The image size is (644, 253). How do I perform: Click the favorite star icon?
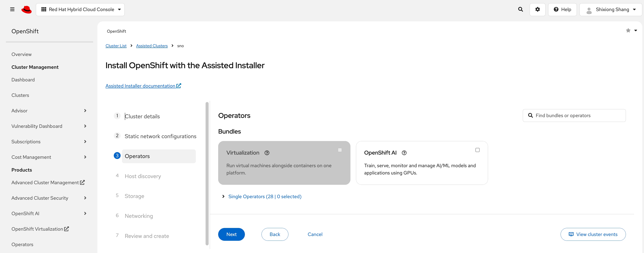[628, 31]
